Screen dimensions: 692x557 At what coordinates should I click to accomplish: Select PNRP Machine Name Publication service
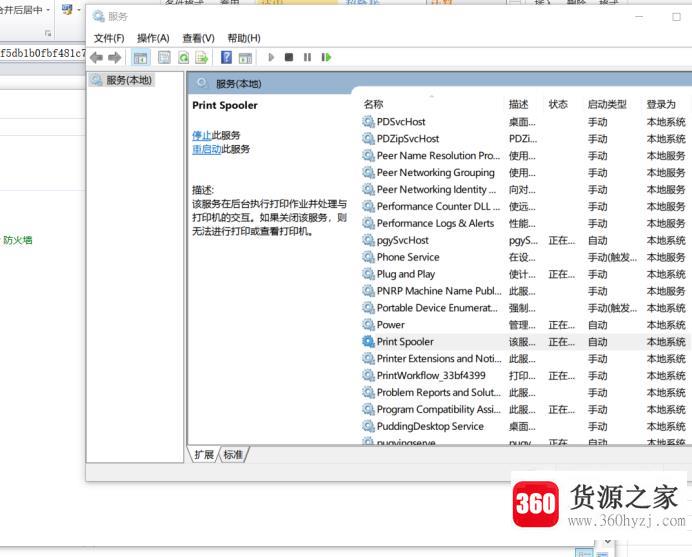pos(525,291)
